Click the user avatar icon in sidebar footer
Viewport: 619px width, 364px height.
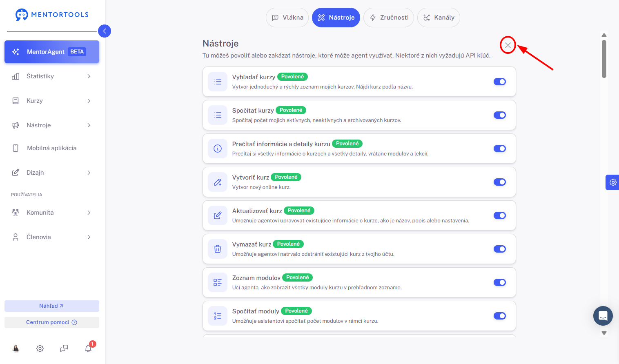(16, 348)
